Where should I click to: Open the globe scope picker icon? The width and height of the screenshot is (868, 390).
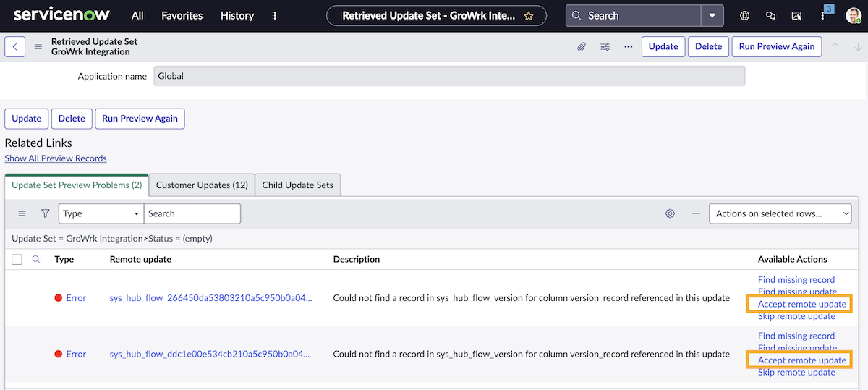(745, 15)
